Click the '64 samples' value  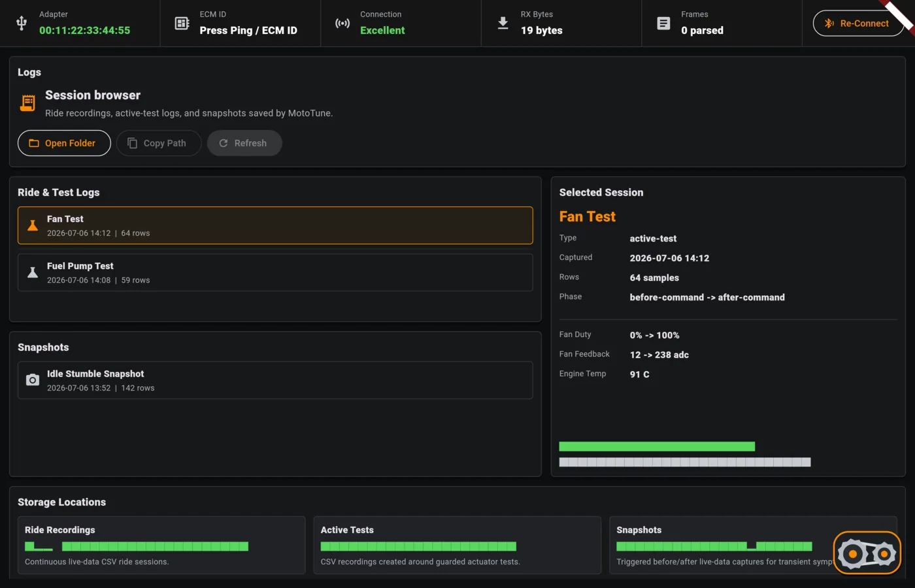[654, 278]
